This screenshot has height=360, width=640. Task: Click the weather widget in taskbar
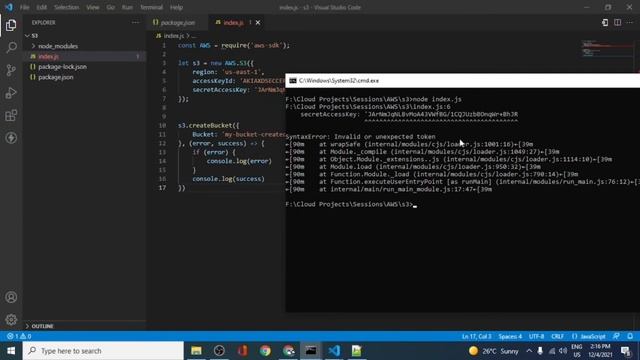(x=493, y=351)
